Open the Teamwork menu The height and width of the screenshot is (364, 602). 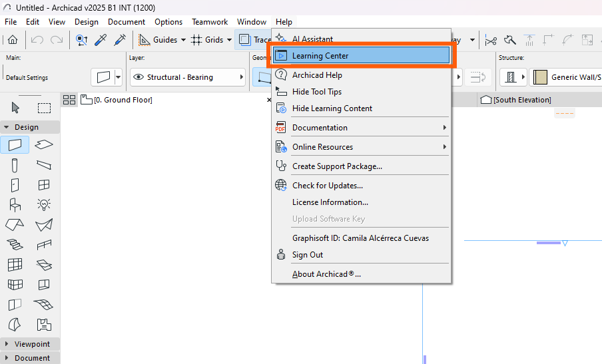coord(210,22)
